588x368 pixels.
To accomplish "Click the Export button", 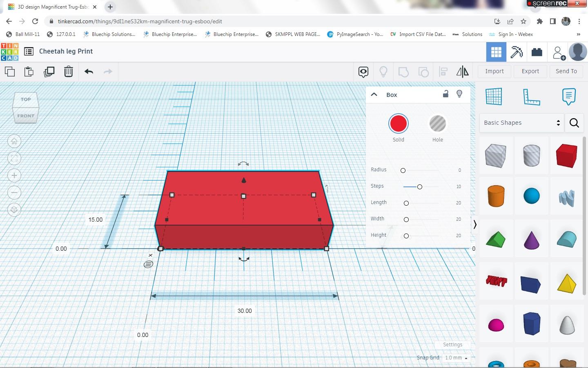I will [x=530, y=71].
